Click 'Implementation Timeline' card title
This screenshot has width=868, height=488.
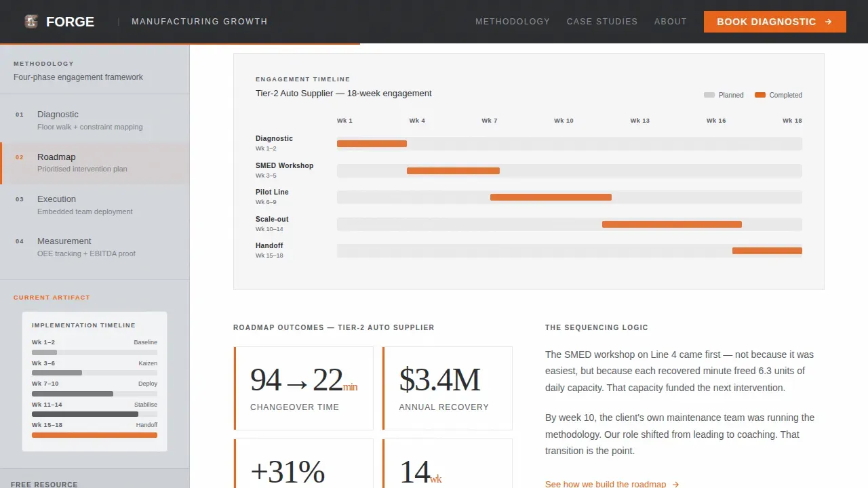(x=83, y=325)
